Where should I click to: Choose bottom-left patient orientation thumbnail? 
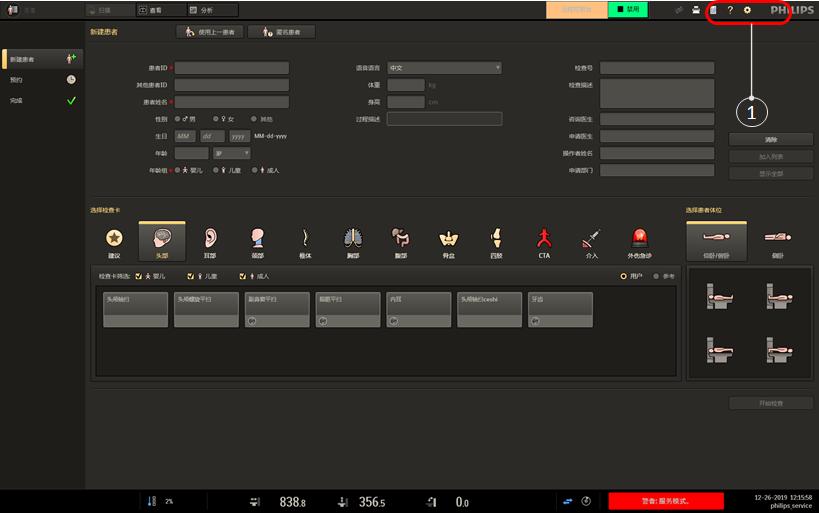click(x=720, y=349)
